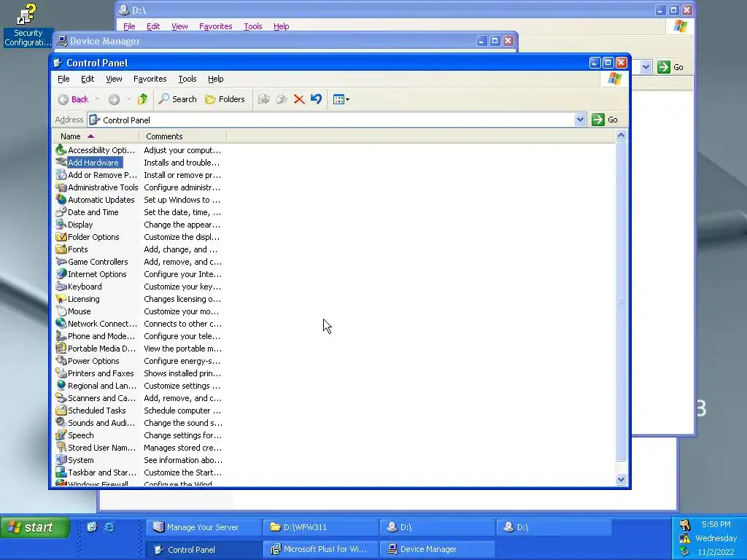The width and height of the screenshot is (747, 560).
Task: Open the Back button history dropdown arrow
Action: 97,99
